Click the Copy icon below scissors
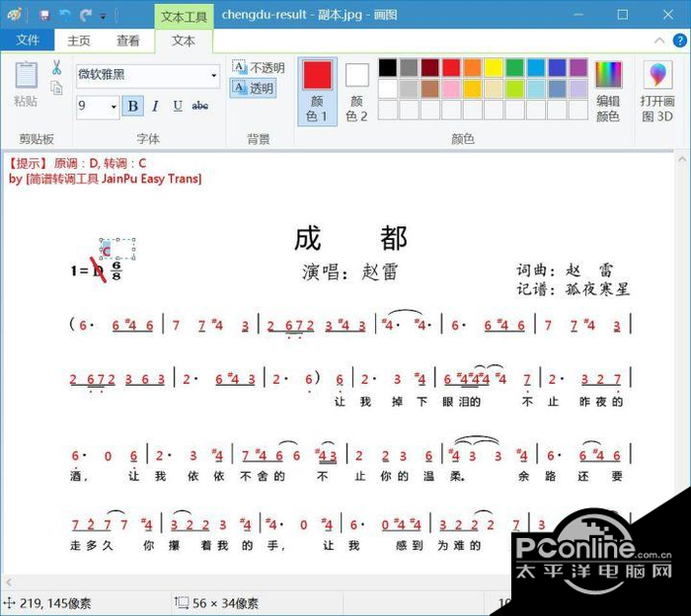Screen dimensions: 691x616 [x=56, y=89]
